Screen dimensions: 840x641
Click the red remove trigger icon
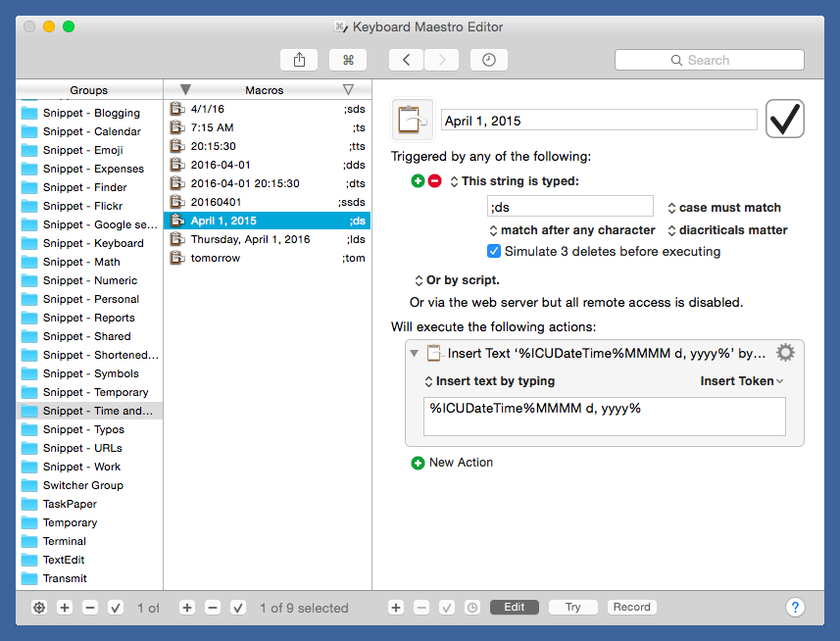click(x=433, y=181)
